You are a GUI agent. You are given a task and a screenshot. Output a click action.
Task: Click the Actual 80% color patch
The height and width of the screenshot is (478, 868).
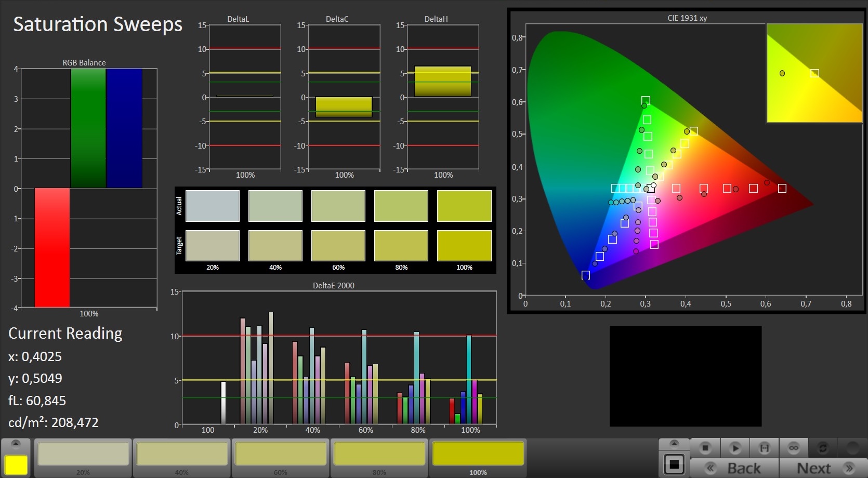[x=401, y=206]
